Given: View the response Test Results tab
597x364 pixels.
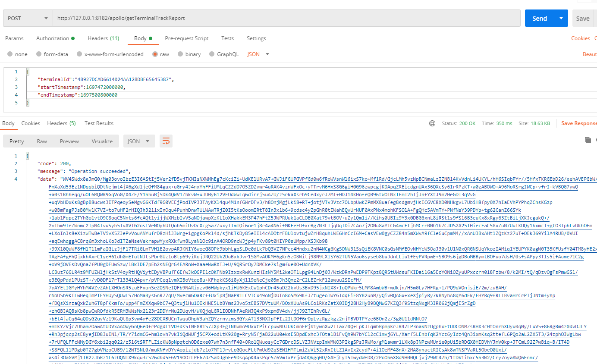Looking at the screenshot, I should [99, 123].
